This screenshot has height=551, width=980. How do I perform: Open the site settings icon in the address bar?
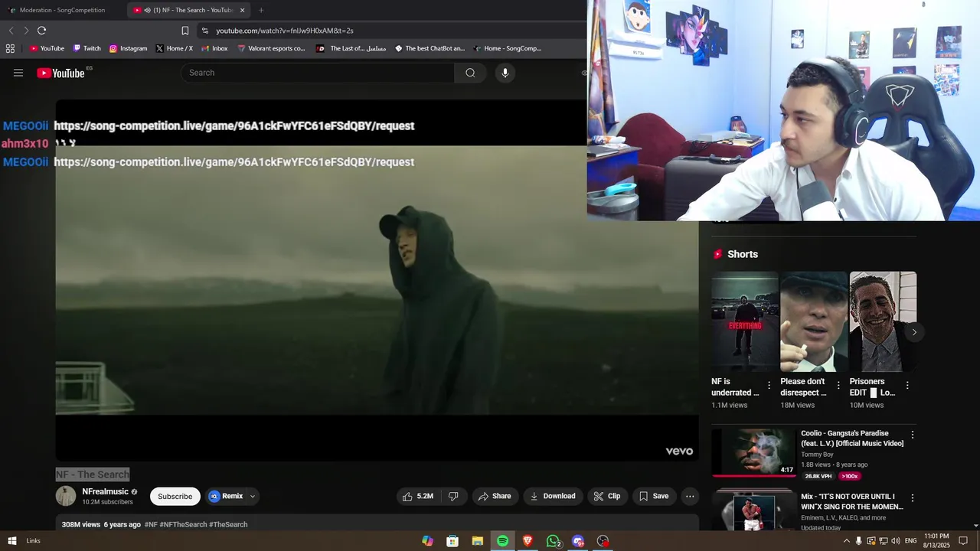point(204,31)
